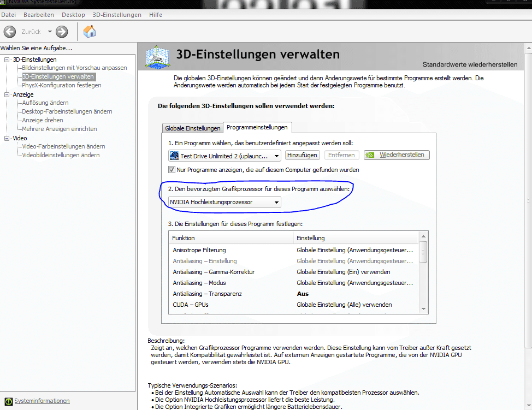
Task: Select the Anisotrope Filterung row
Action: 293,250
